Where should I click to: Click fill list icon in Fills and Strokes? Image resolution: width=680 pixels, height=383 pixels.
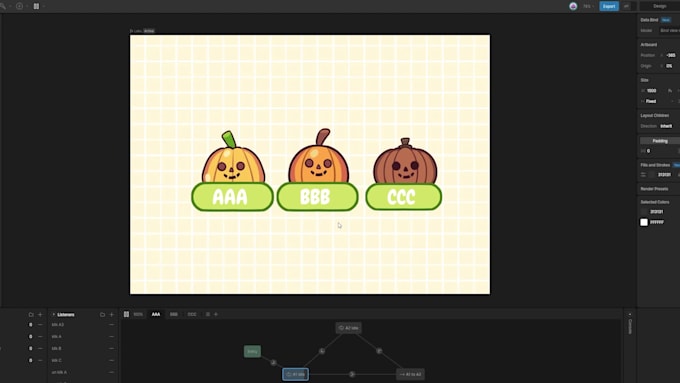point(643,175)
